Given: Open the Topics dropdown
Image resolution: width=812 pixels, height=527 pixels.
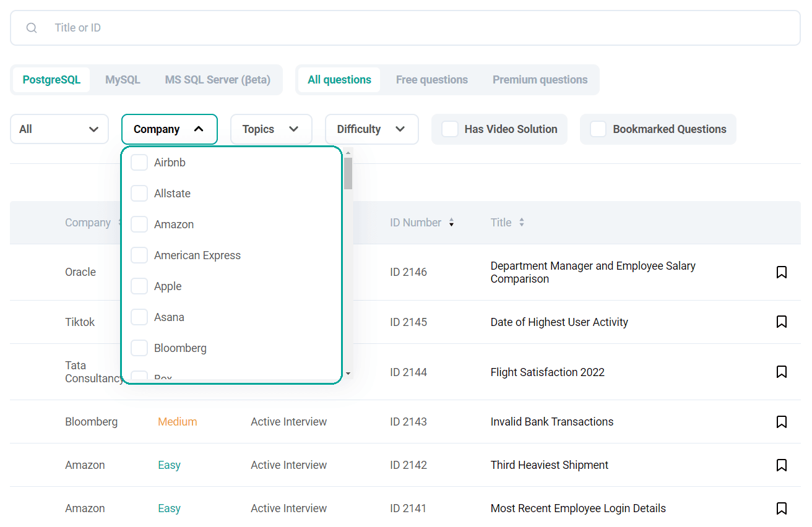Looking at the screenshot, I should coord(271,129).
